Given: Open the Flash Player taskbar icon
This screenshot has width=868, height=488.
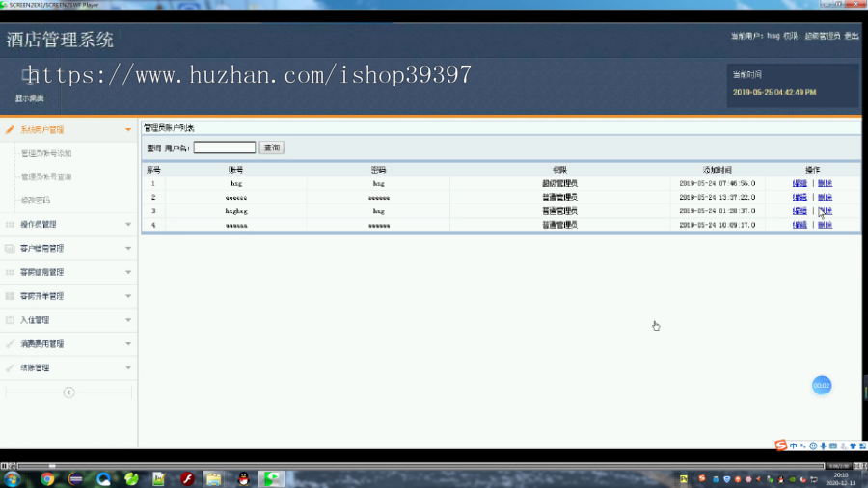Looking at the screenshot, I should [188, 478].
